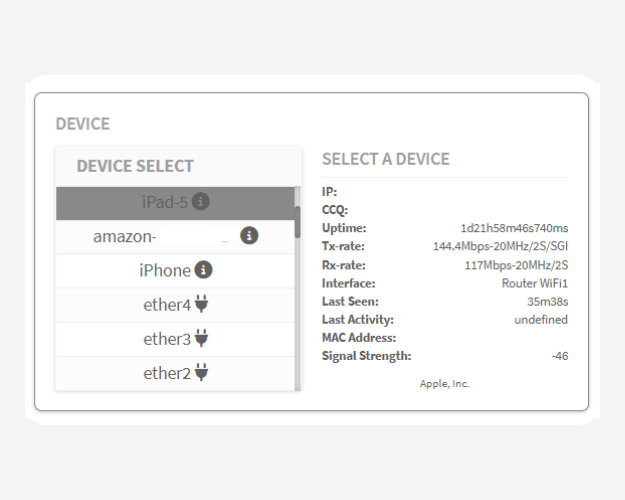625x500 pixels.
Task: Click the Signal Strength value -46
Action: click(x=559, y=356)
